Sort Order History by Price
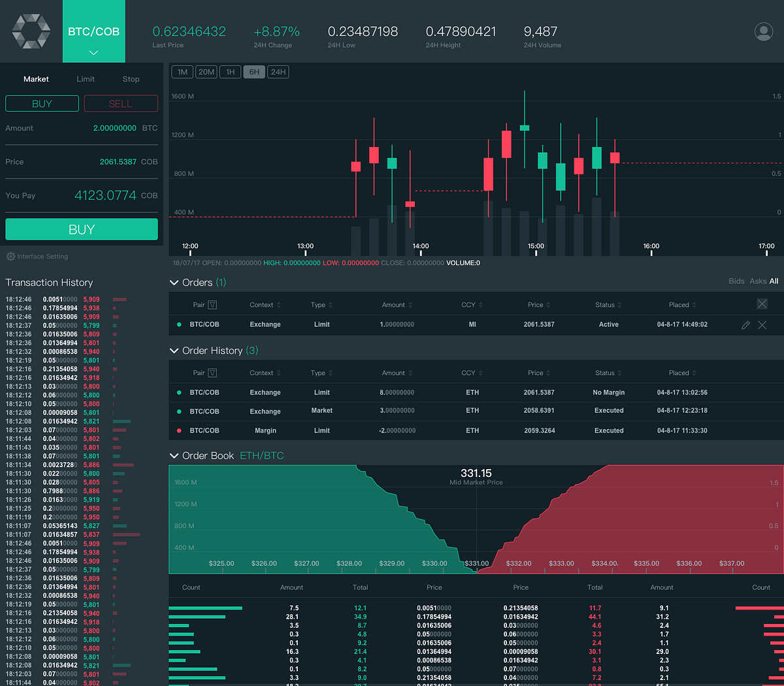 point(539,372)
